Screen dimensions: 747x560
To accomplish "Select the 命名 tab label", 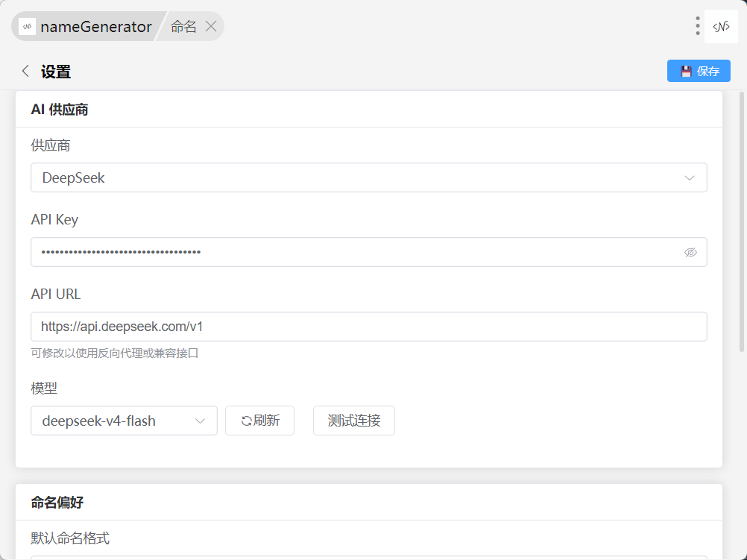I will [183, 27].
